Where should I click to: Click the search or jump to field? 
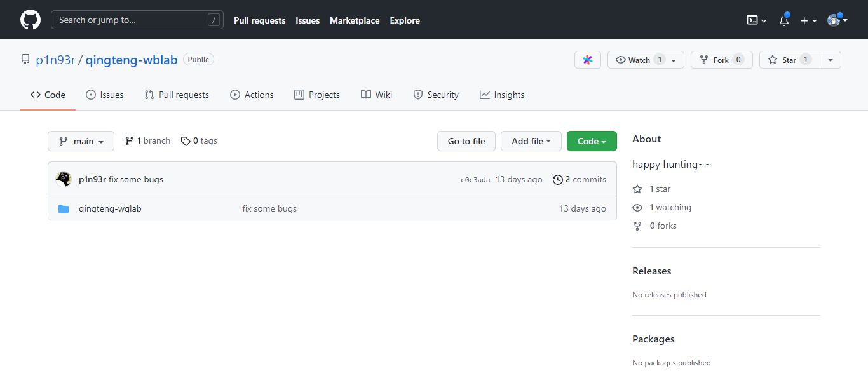click(x=137, y=20)
